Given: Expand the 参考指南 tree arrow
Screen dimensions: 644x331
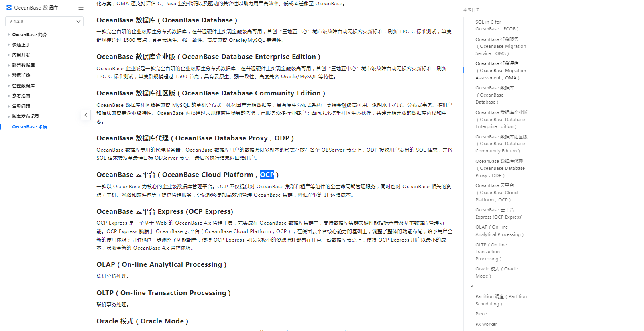Looking at the screenshot, I should pyautogui.click(x=9, y=96).
